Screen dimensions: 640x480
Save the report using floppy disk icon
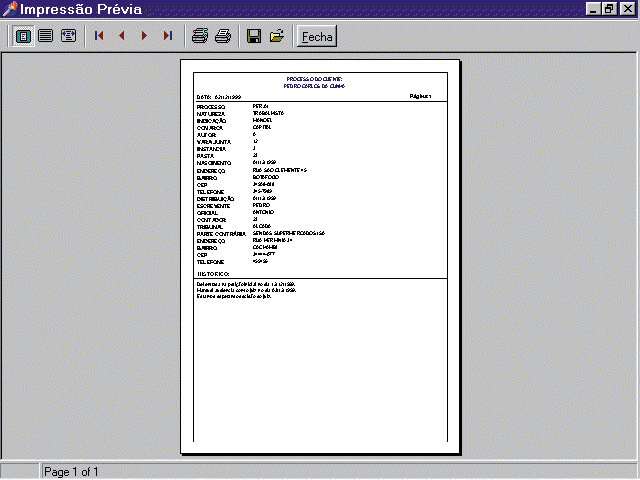coord(254,36)
